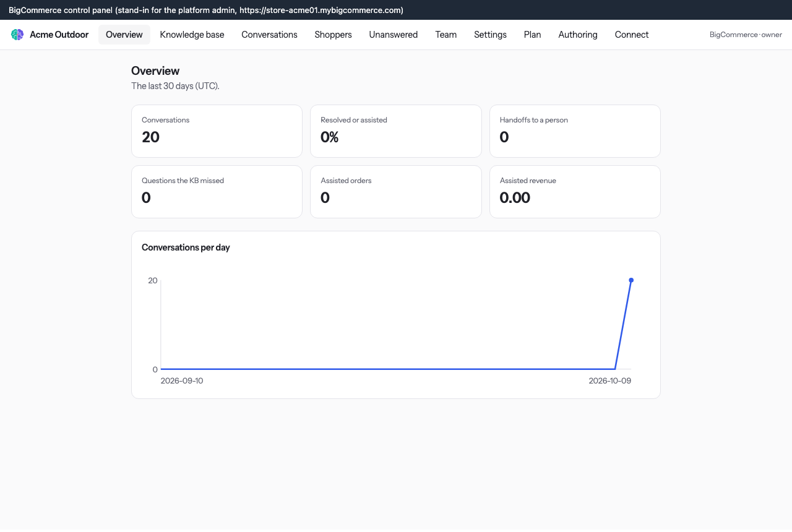Click the 2026-09-10 axis label
The width and height of the screenshot is (792, 532).
182,380
